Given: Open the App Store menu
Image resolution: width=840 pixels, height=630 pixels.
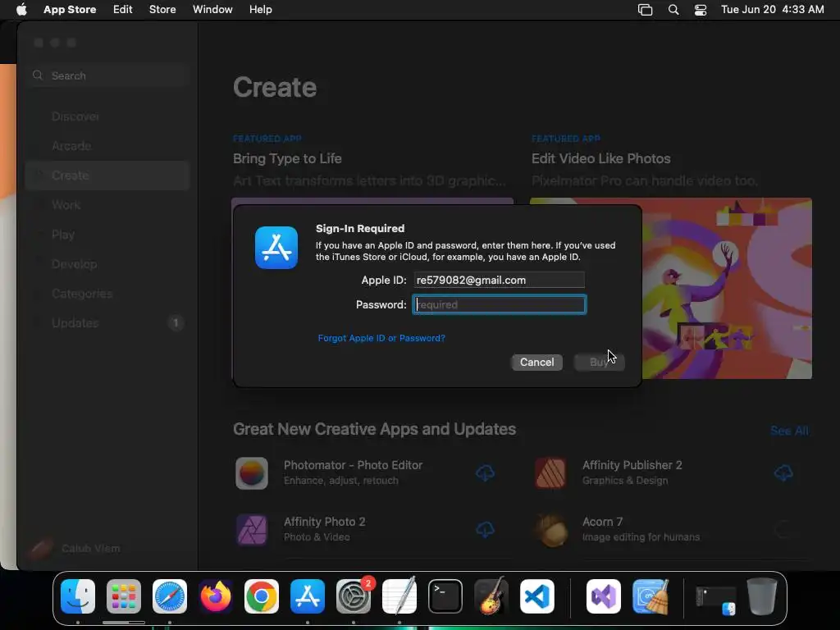Looking at the screenshot, I should (70, 10).
